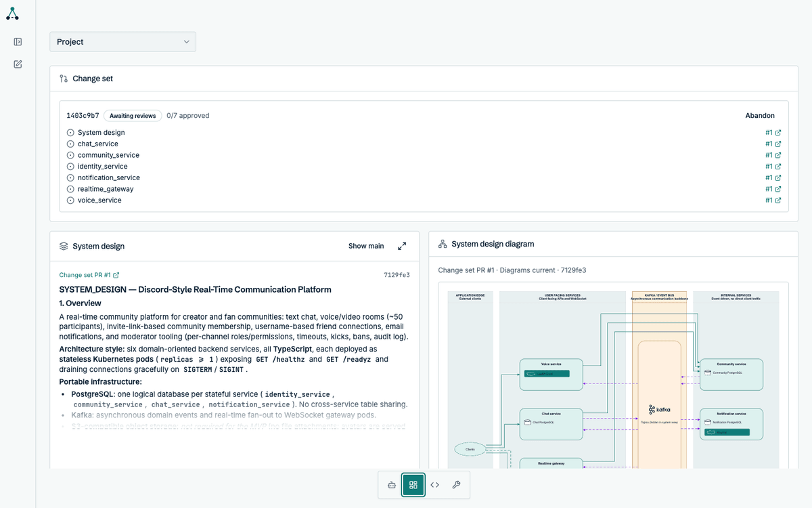Open #1 link for chat_service
This screenshot has height=508, width=812.
pos(773,144)
